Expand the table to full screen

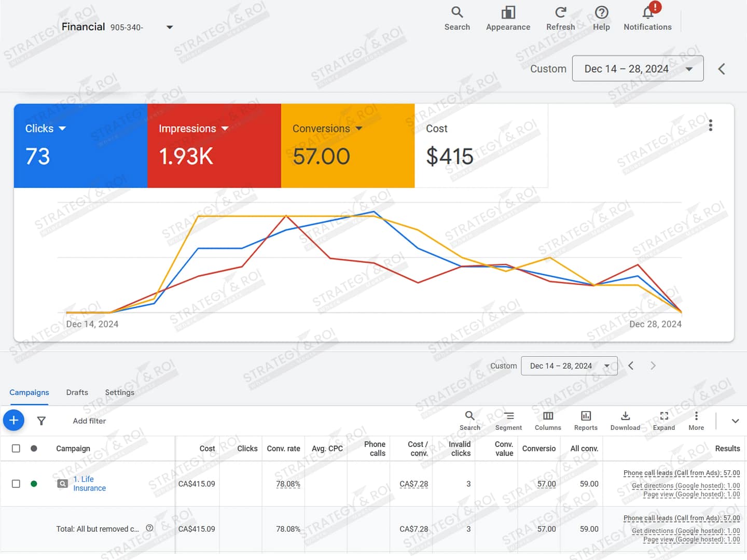pyautogui.click(x=664, y=416)
